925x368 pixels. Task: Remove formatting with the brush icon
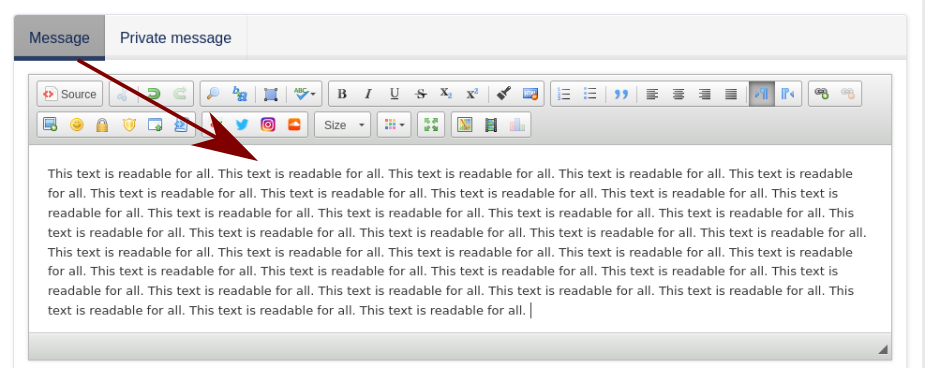tap(503, 94)
